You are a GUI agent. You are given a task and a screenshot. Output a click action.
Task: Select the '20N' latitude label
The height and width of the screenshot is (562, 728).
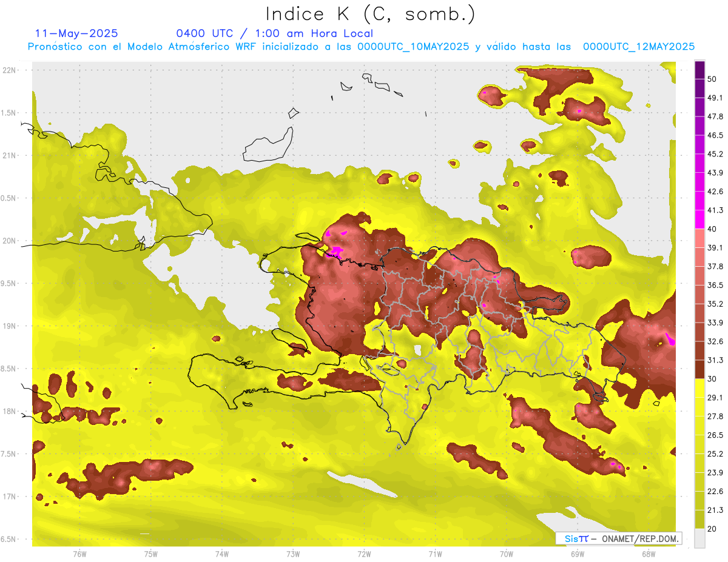tap(10, 241)
